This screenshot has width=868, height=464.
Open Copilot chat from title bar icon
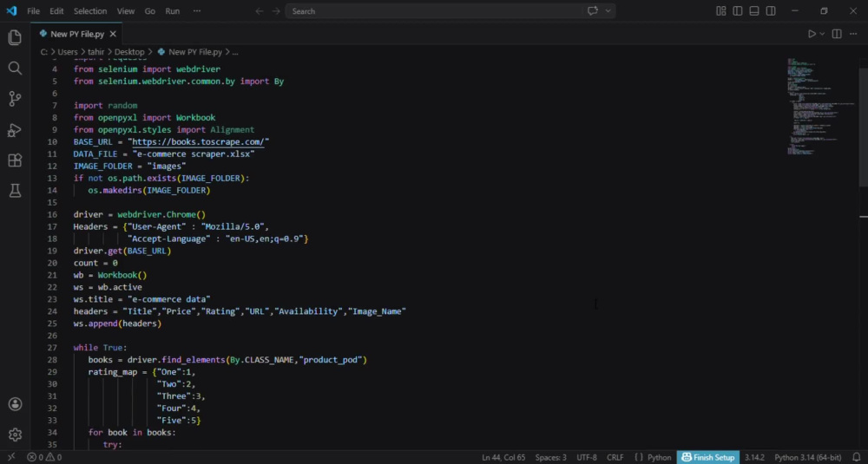pyautogui.click(x=593, y=11)
